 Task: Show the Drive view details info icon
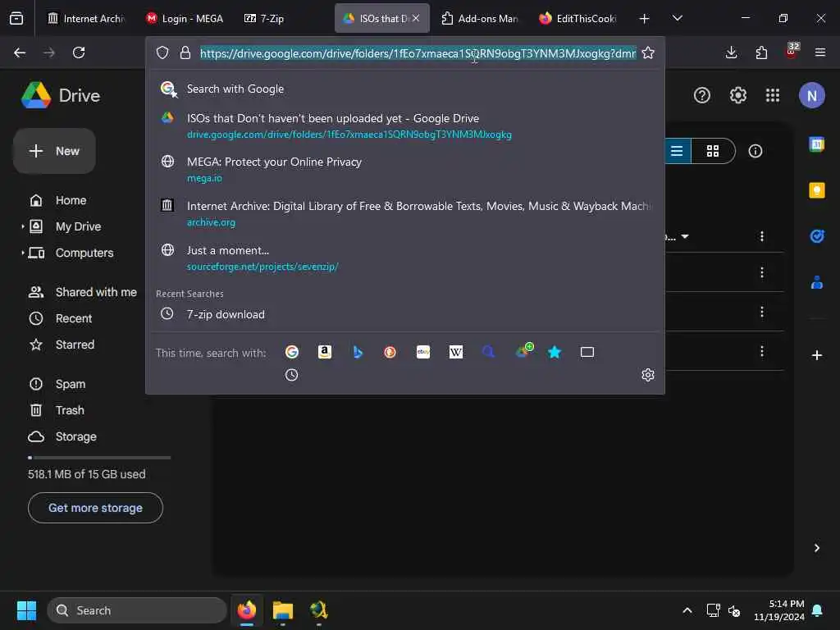[x=755, y=151]
